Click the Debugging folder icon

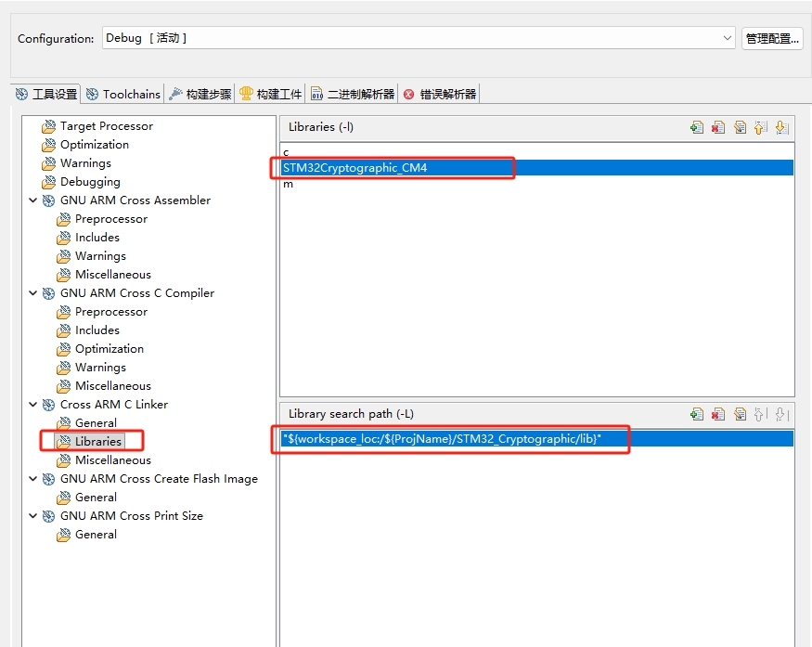click(x=48, y=182)
